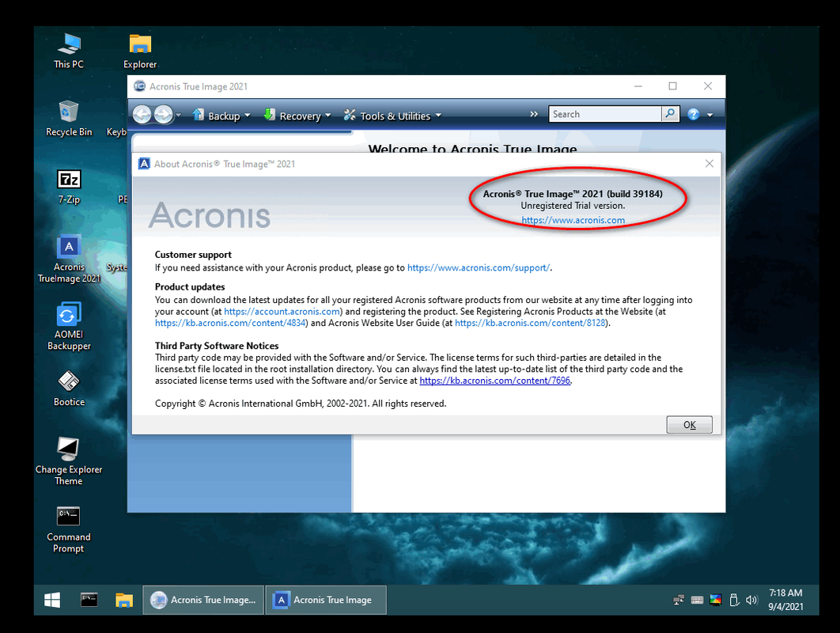Image resolution: width=840 pixels, height=633 pixels.
Task: Expand navigation history dropdown arrow
Action: [179, 116]
